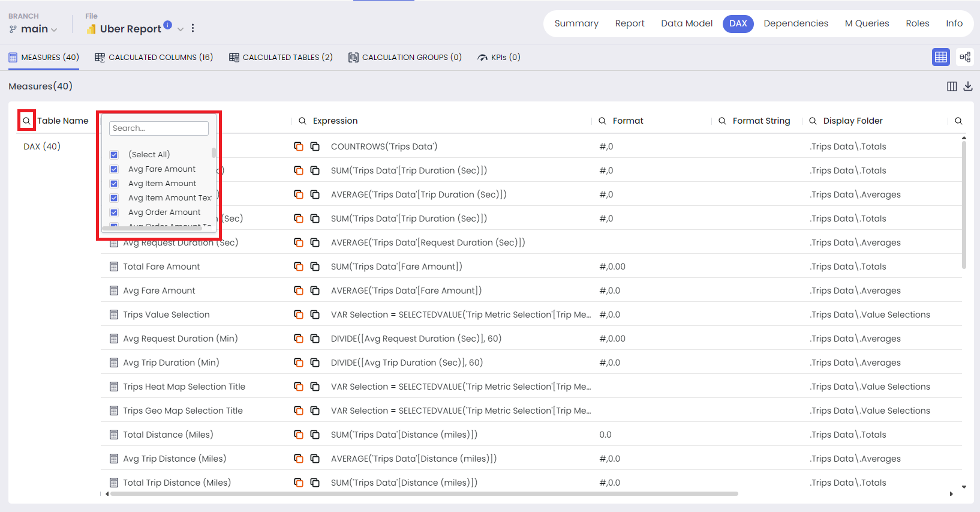Uncheck Avg Fare Amount filter checkbox
980x512 pixels.
coord(114,169)
